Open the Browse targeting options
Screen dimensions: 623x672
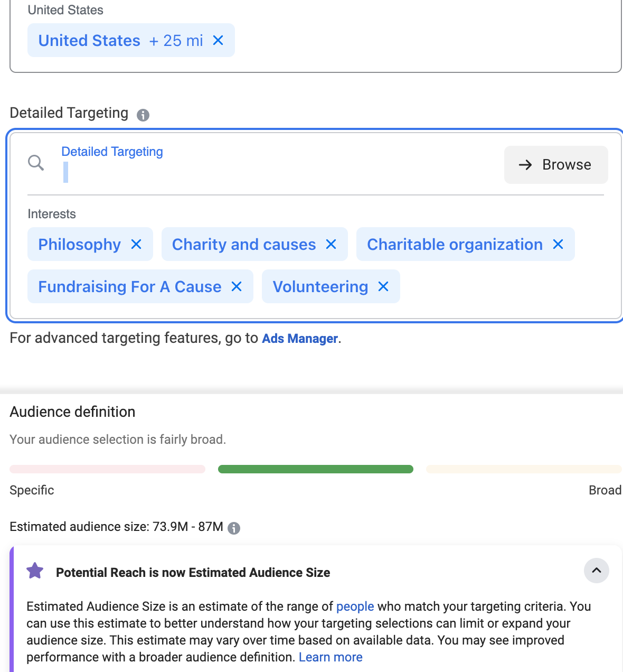click(556, 165)
